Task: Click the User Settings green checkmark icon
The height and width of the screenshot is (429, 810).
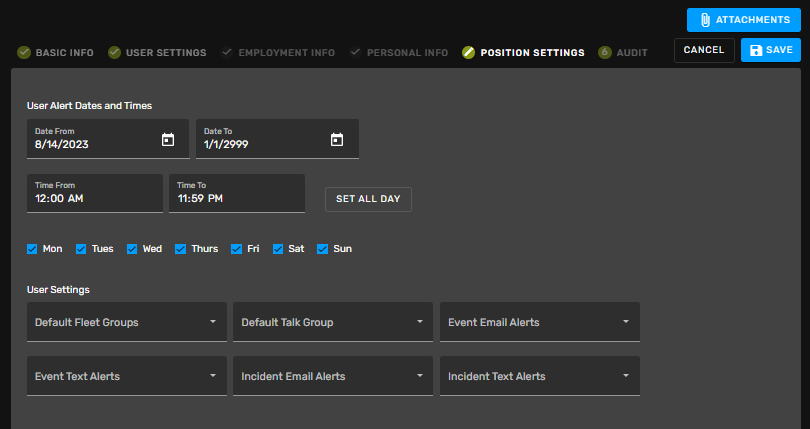Action: (114, 52)
